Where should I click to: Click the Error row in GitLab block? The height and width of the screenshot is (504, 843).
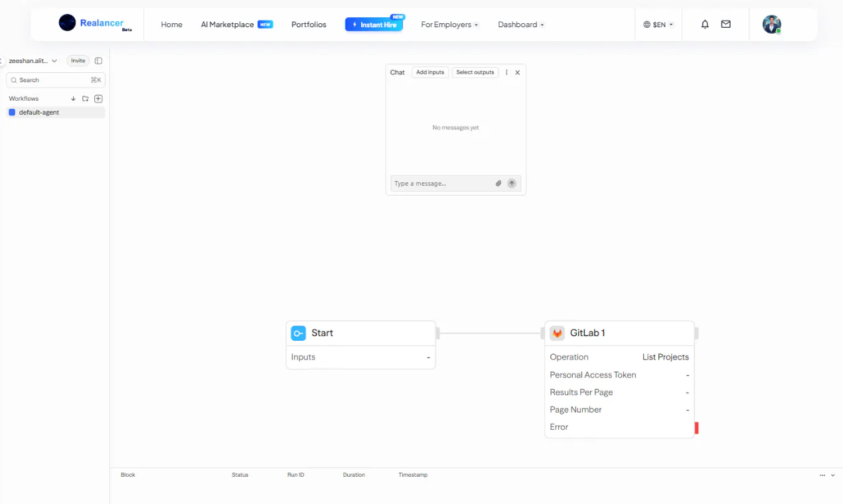pos(619,426)
